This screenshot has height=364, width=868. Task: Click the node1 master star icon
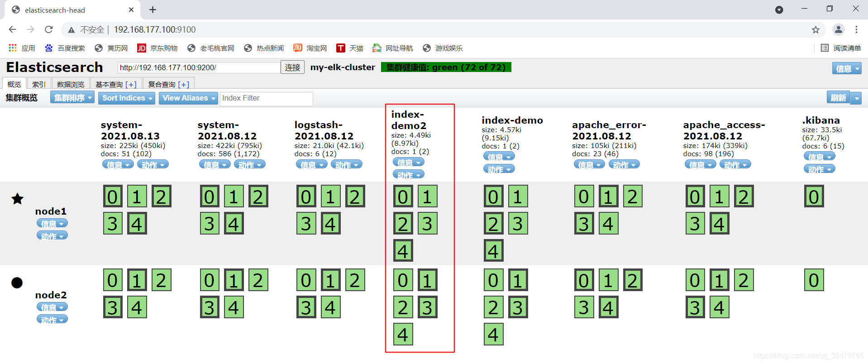coord(17,199)
